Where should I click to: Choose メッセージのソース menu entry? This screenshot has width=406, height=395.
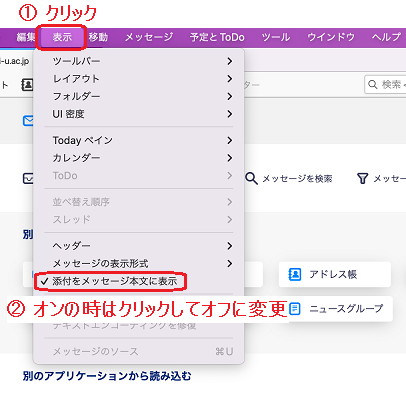139,351
